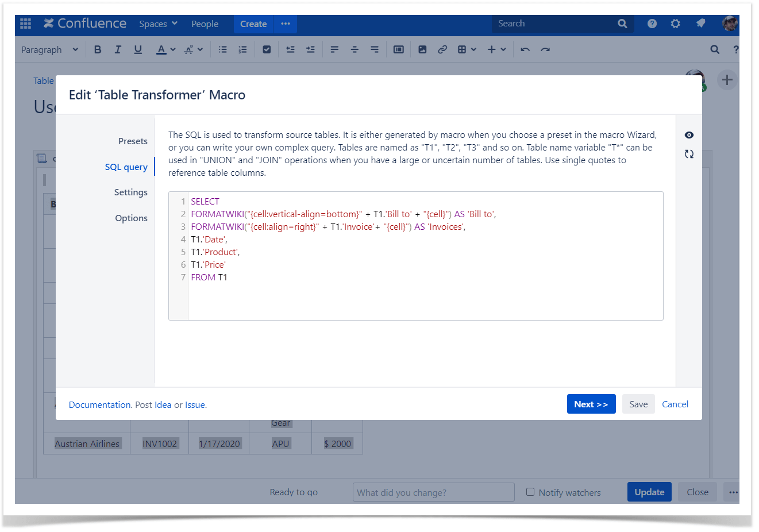Align text left
This screenshot has height=532, width=759.
point(334,49)
